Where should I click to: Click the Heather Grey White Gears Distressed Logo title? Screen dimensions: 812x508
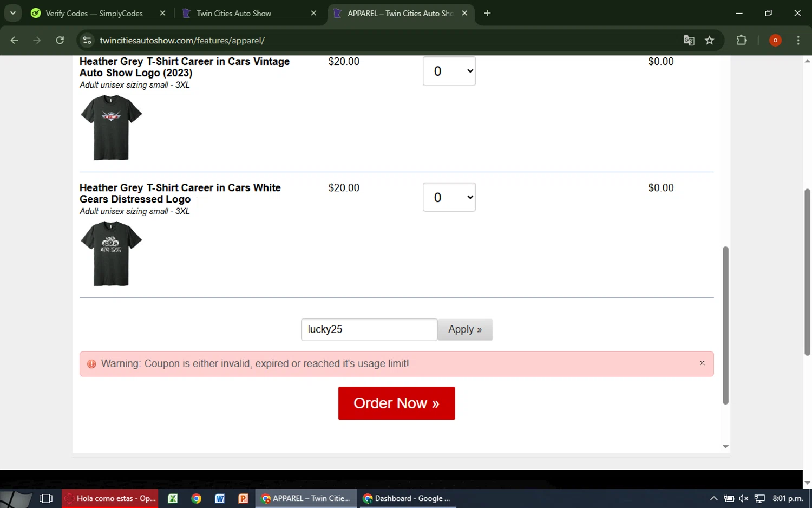pos(180,193)
